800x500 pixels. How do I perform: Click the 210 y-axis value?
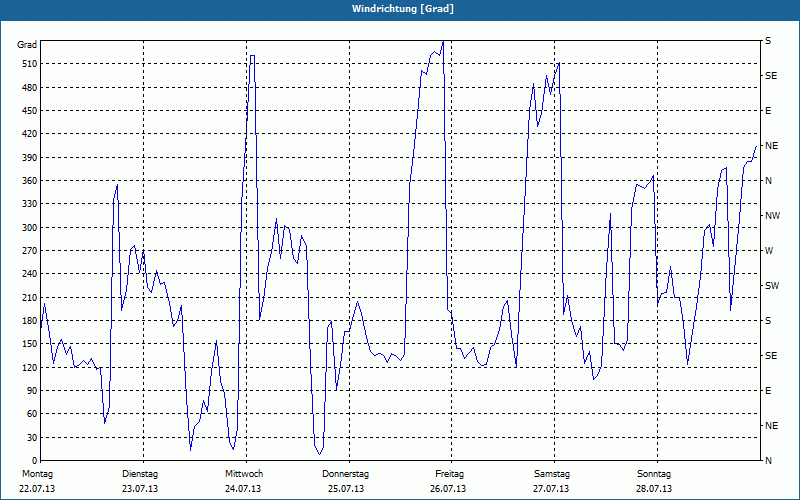click(x=30, y=297)
